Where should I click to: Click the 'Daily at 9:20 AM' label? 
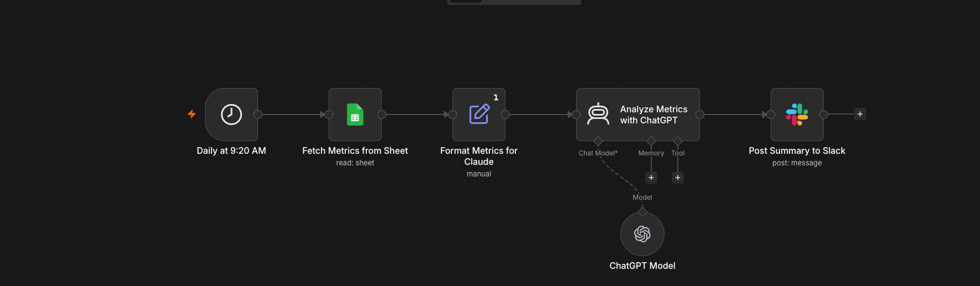point(231,150)
